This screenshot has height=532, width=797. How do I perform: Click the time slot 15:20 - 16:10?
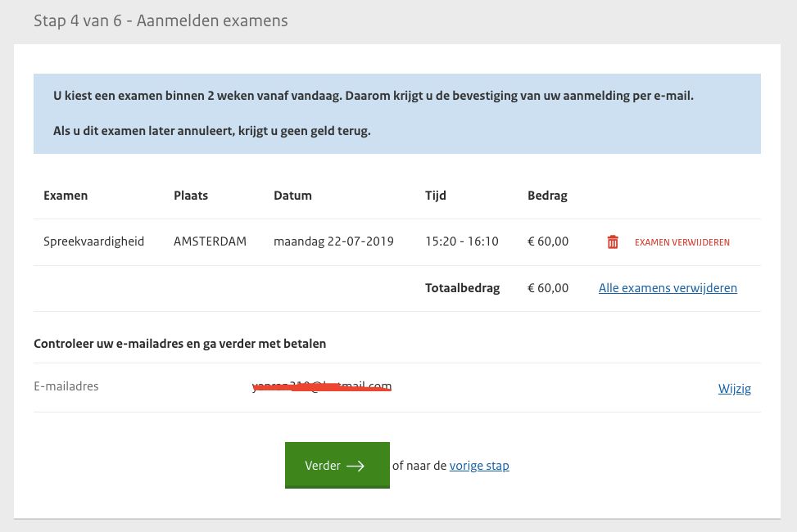462,242
